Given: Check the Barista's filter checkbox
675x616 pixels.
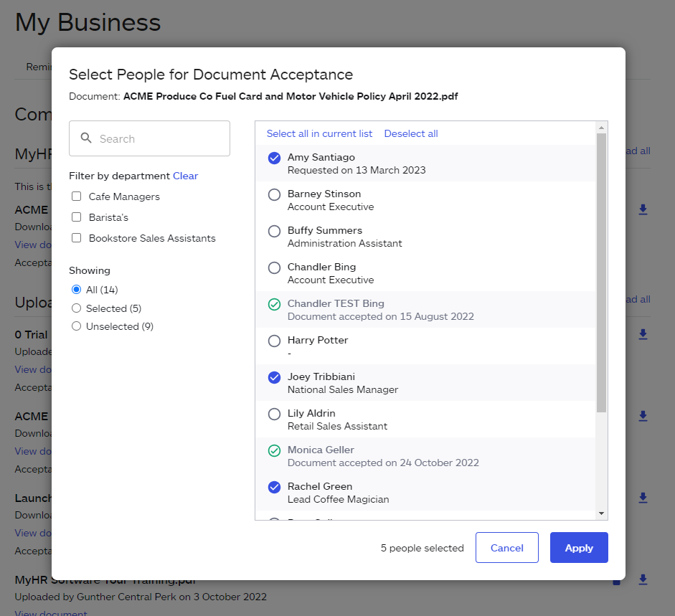Looking at the screenshot, I should tap(76, 217).
